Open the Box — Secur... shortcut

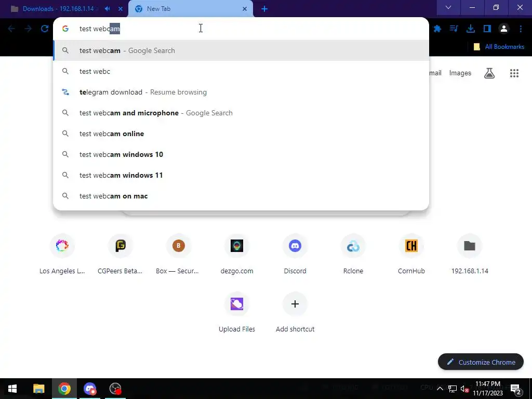tap(179, 254)
